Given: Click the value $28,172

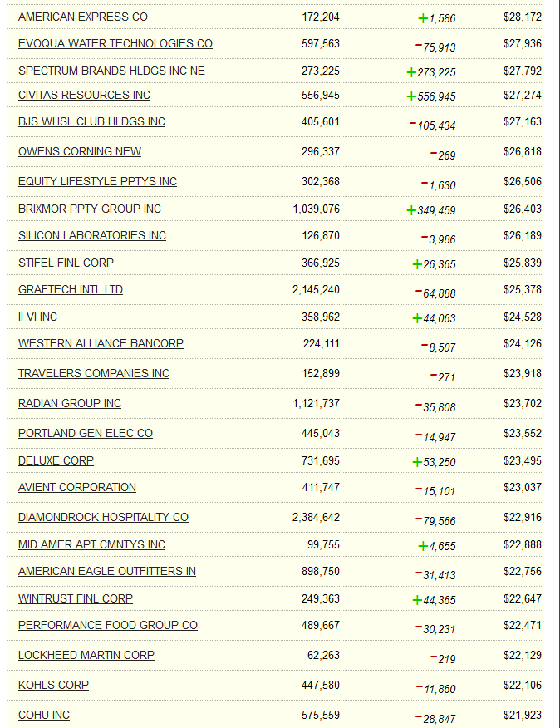Looking at the screenshot, I should coord(523,17).
